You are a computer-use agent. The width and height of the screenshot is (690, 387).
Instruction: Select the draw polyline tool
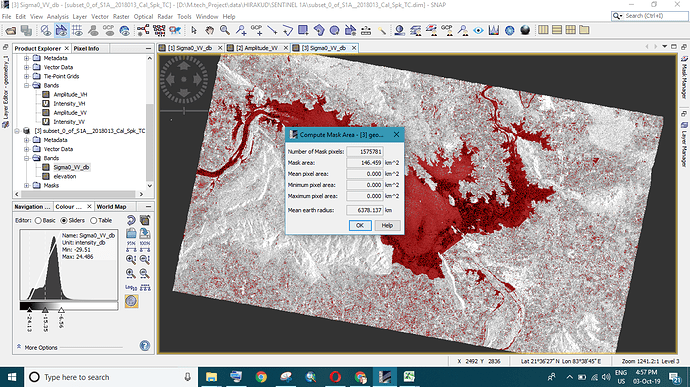point(287,30)
